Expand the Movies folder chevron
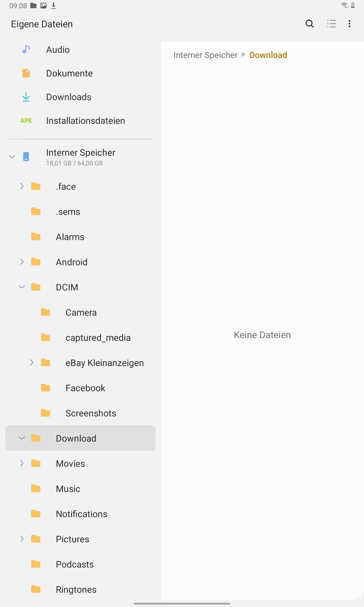This screenshot has height=607, width=364. [22, 463]
